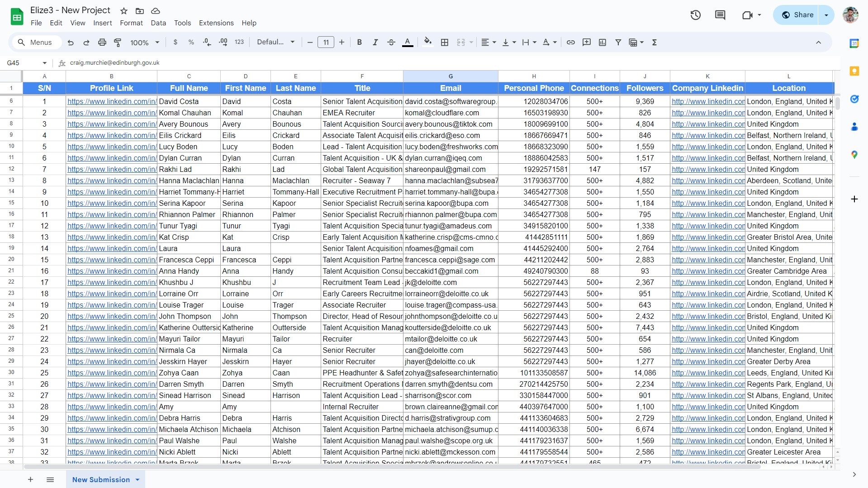The image size is (868, 488).
Task: Open the Edit menu
Action: click(x=56, y=23)
